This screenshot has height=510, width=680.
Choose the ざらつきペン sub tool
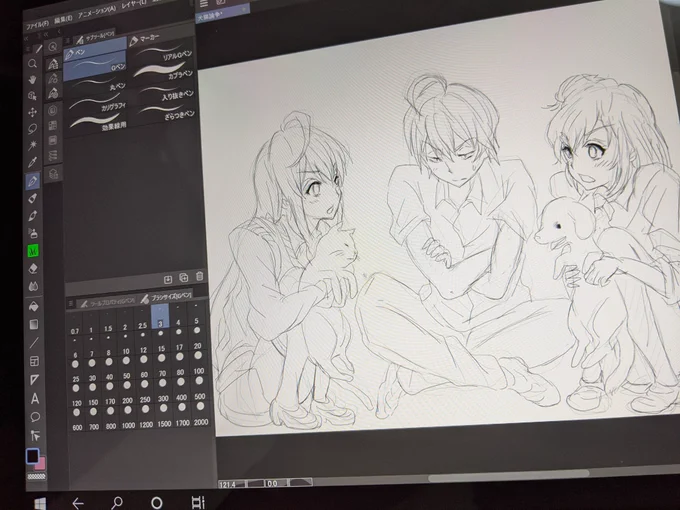(x=165, y=112)
